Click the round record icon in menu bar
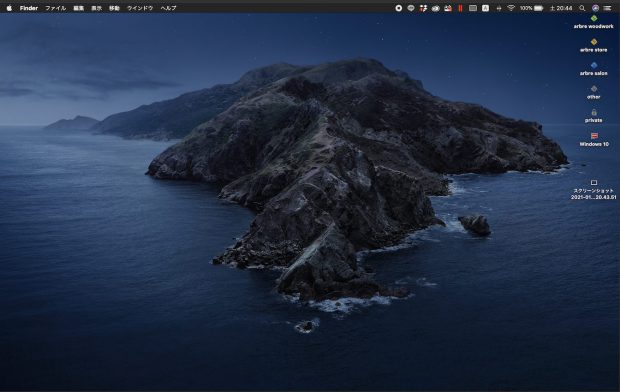Screen dimensions: 620x392 (399, 8)
